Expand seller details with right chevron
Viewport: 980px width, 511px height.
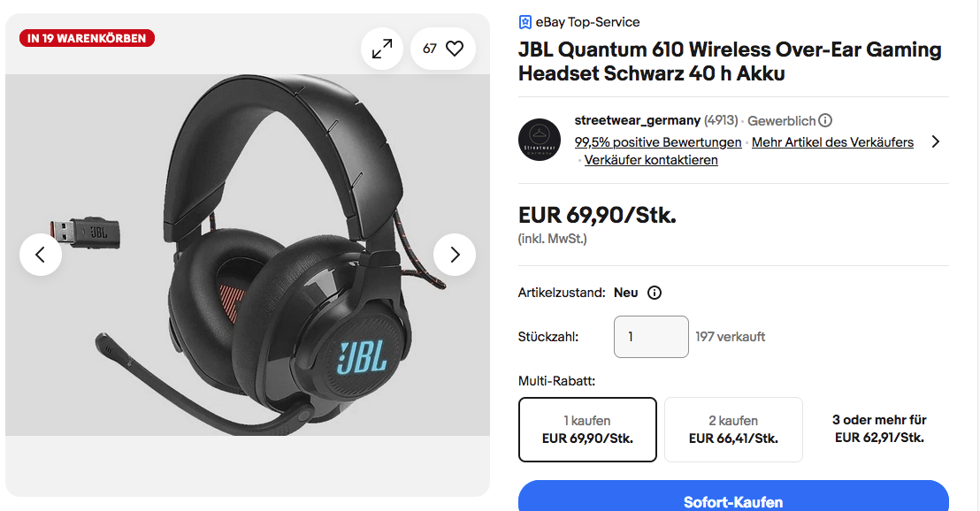936,141
